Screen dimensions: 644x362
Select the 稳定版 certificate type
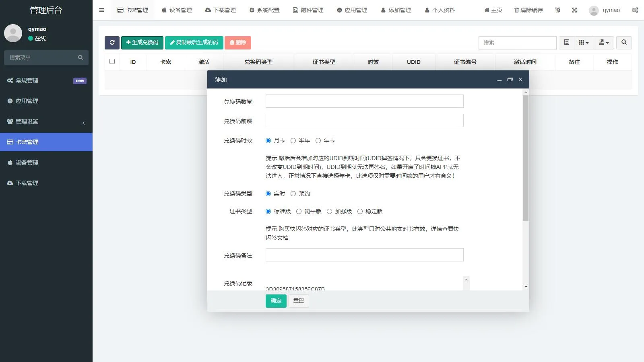tap(360, 211)
